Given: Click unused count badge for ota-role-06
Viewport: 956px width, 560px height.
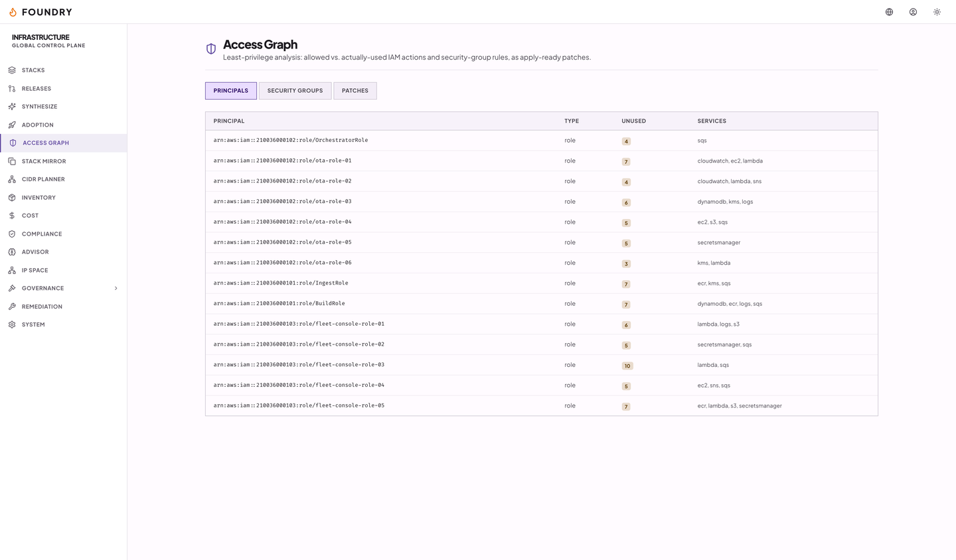Looking at the screenshot, I should [x=626, y=264].
